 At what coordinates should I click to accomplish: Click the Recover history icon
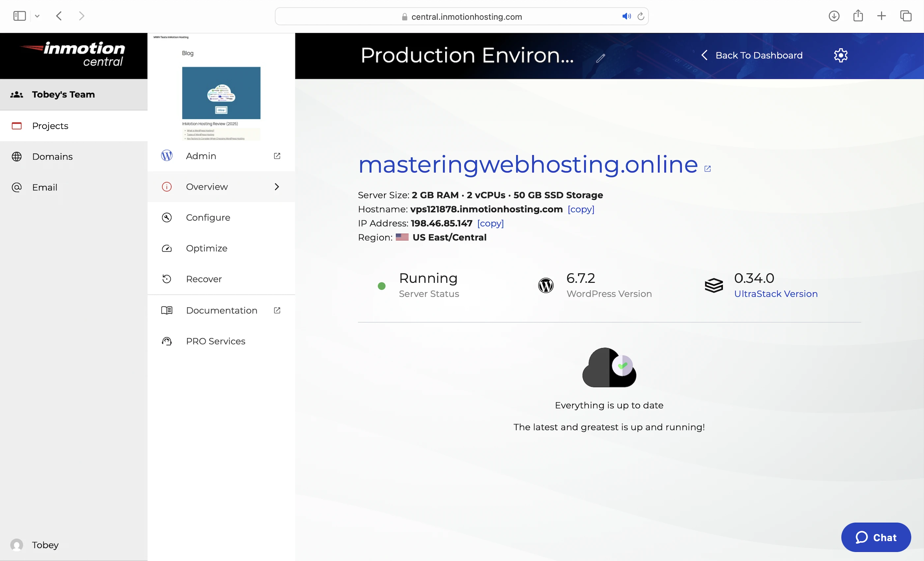pyautogui.click(x=166, y=279)
